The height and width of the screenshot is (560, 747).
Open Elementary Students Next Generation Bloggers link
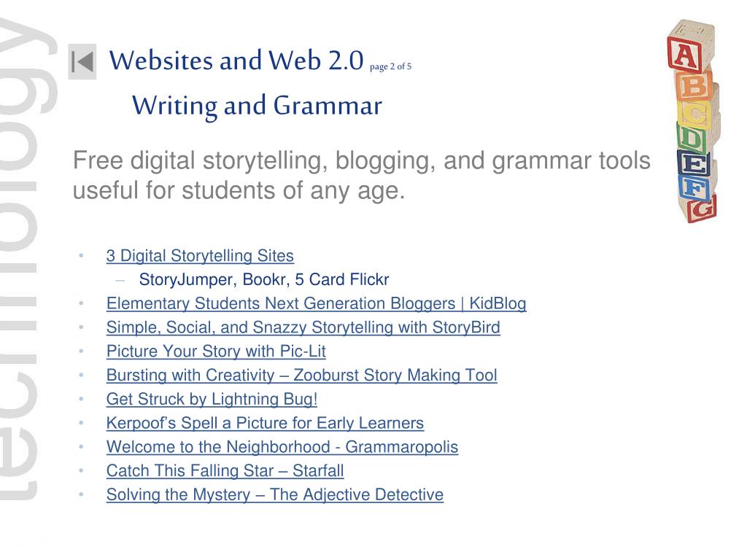coord(317,304)
